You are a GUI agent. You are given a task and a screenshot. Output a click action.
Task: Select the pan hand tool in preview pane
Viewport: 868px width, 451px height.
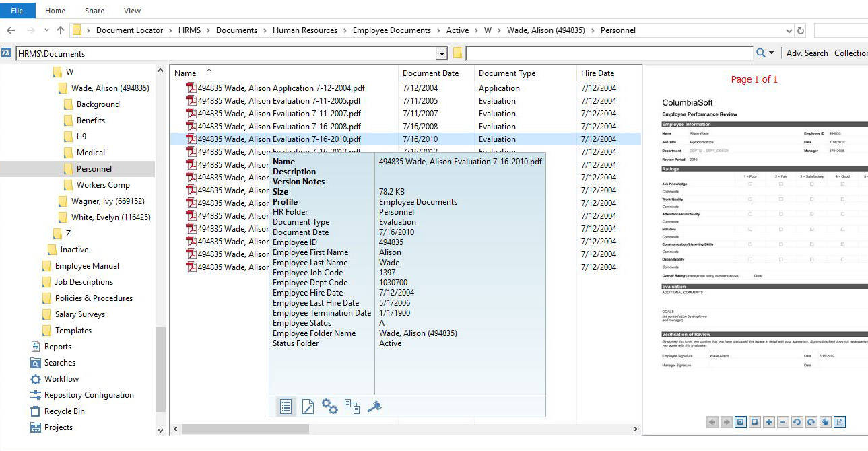click(x=825, y=422)
